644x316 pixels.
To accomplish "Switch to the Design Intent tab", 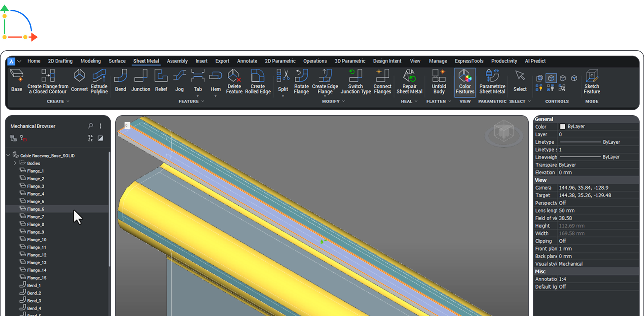I will pyautogui.click(x=387, y=61).
